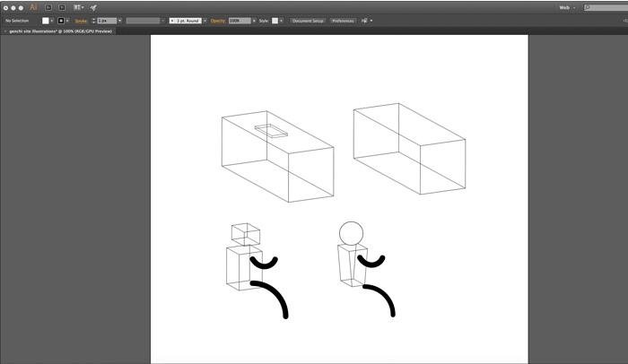The image size is (628, 364).
Task: Click the graphic Style swatch
Action: [275, 21]
